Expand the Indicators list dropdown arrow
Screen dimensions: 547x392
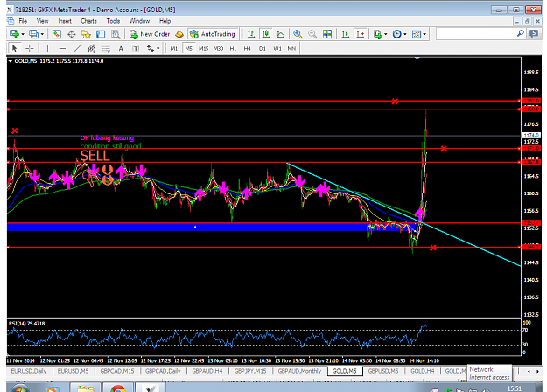pos(385,34)
